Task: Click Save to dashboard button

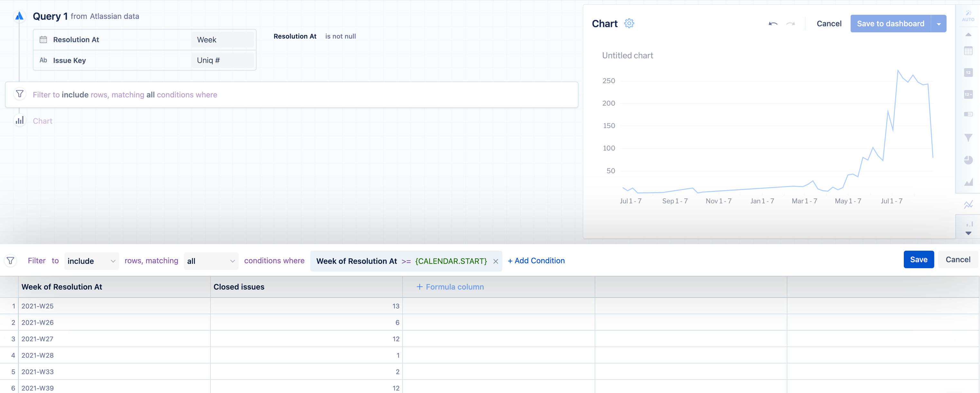Action: tap(890, 23)
